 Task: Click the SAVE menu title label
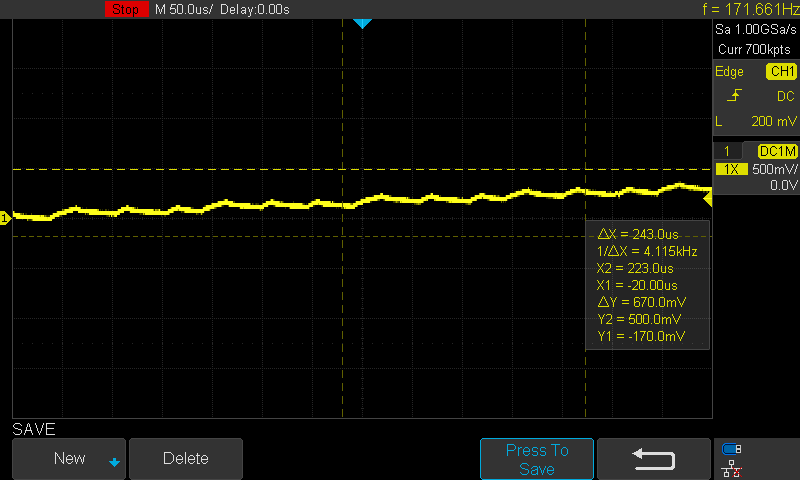tap(34, 430)
